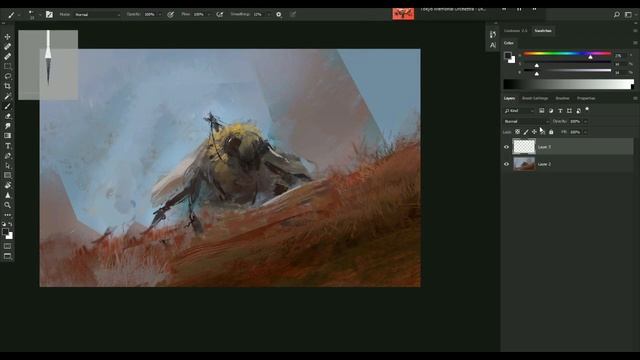Open the brush tool preset icon in options bar
Image resolution: width=640 pixels, height=360 pixels.
11,15
